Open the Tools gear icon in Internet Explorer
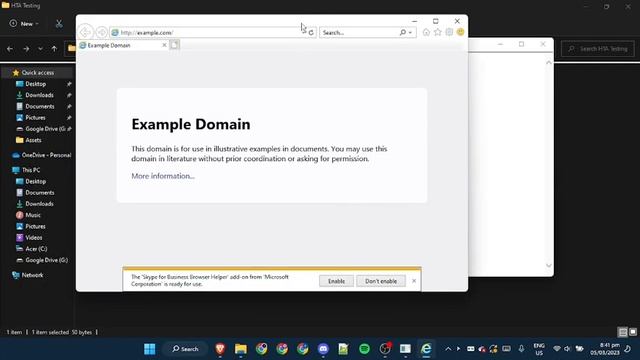Image resolution: width=640 pixels, height=360 pixels. (x=449, y=32)
